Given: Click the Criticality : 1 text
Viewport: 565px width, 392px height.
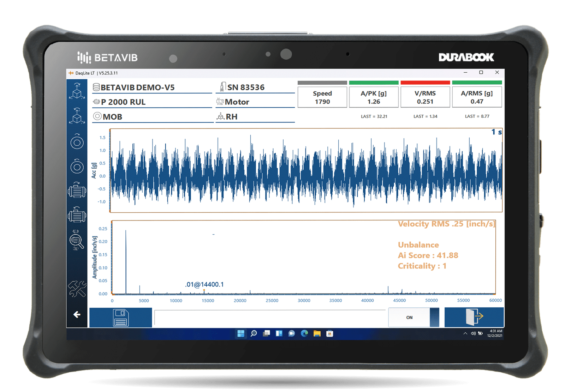Looking at the screenshot, I should coord(422,266).
